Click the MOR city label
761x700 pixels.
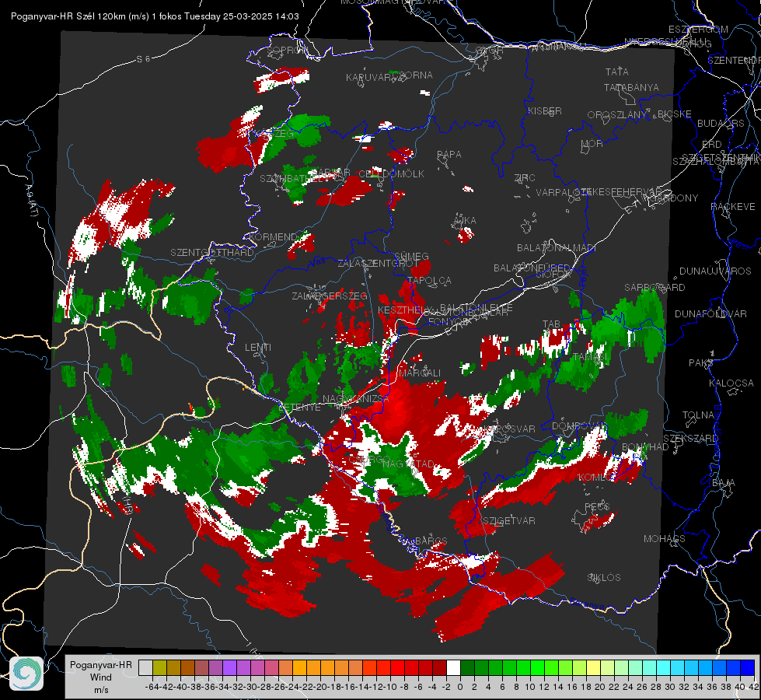[592, 143]
